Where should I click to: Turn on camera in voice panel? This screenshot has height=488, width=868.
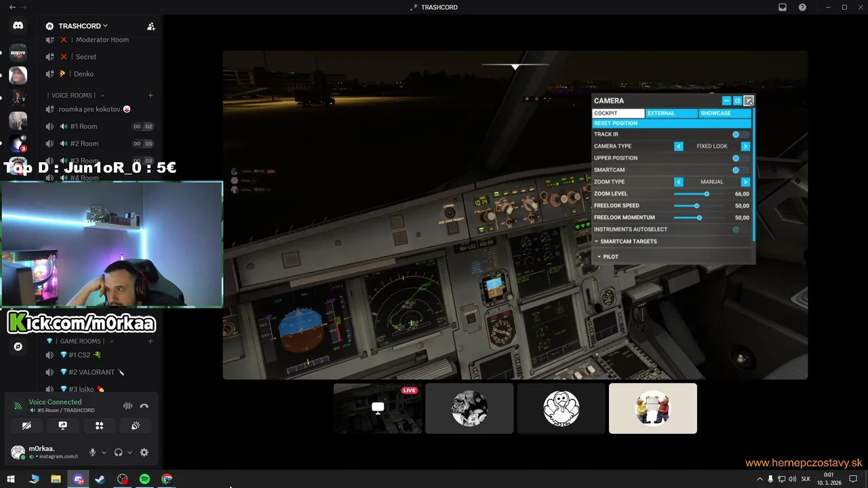[x=26, y=426]
